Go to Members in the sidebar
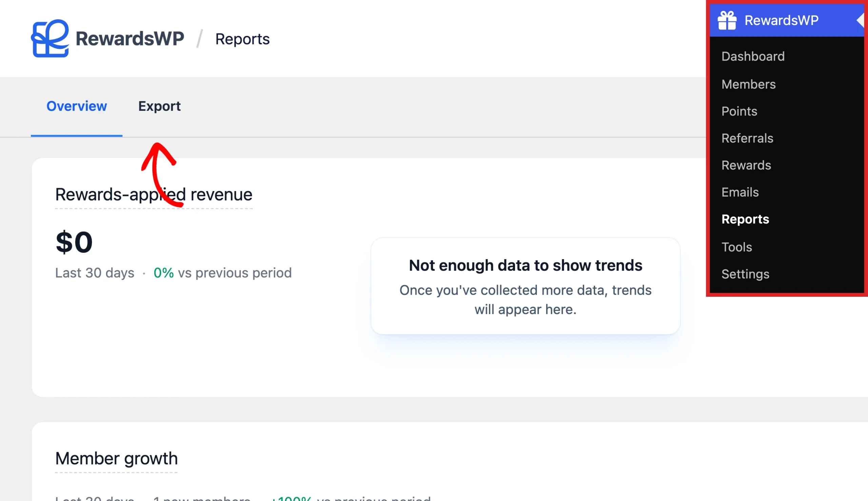Screen dimensions: 868x501 [x=749, y=84]
